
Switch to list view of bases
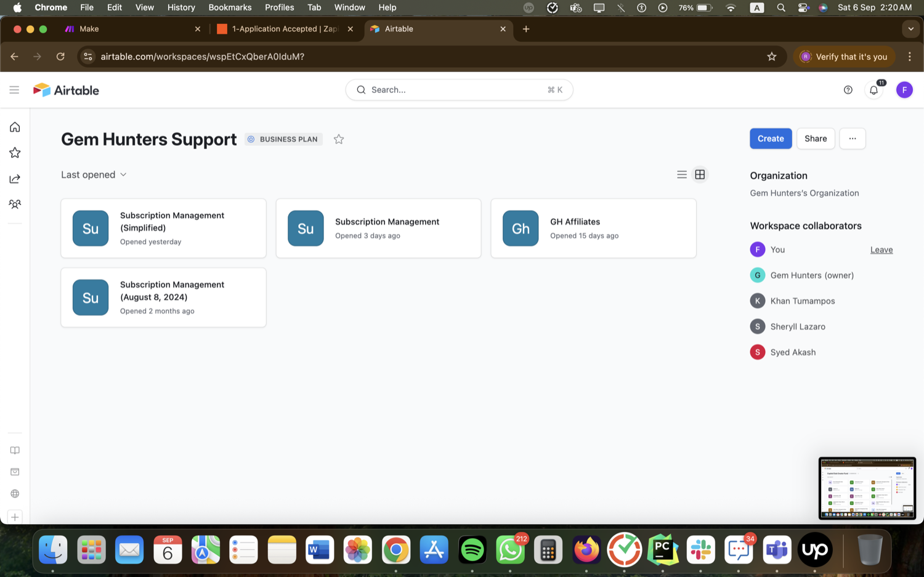click(682, 175)
